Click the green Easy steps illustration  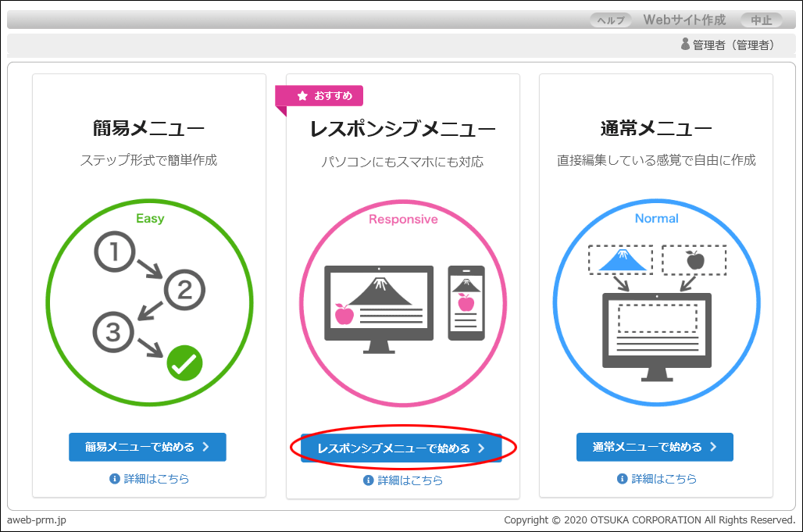(x=149, y=304)
